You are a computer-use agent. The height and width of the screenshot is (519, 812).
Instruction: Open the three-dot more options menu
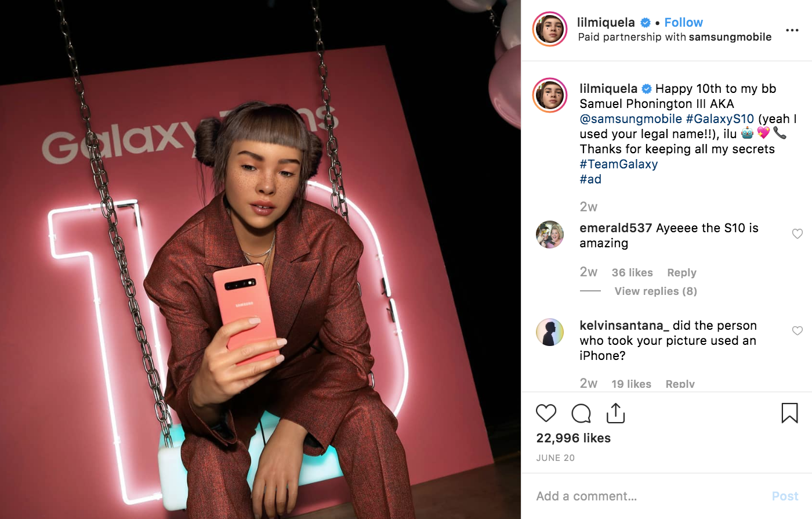[792, 30]
